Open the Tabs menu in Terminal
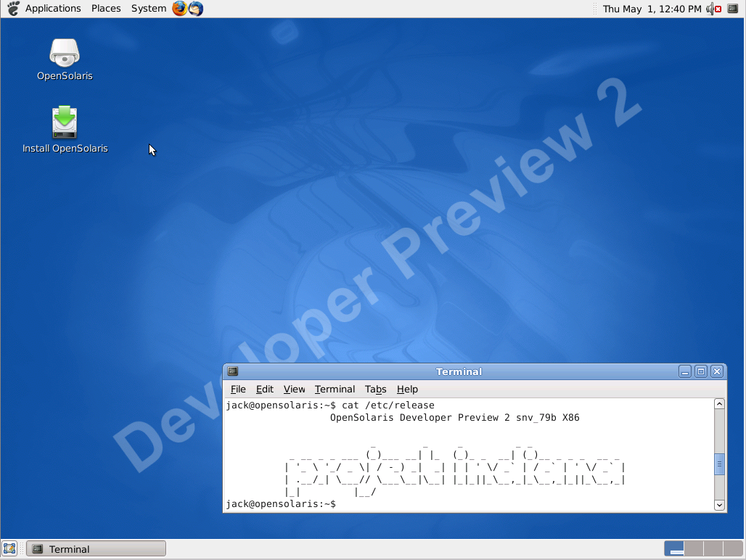This screenshot has width=746, height=560. click(x=375, y=389)
